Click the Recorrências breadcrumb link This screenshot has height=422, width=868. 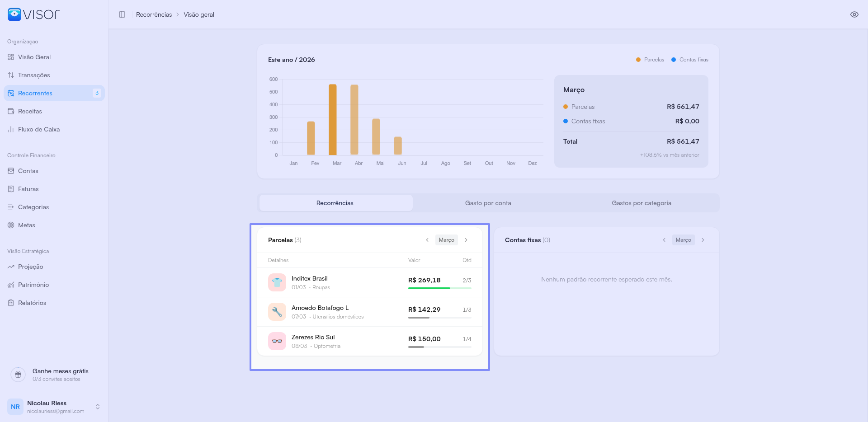[x=154, y=14]
